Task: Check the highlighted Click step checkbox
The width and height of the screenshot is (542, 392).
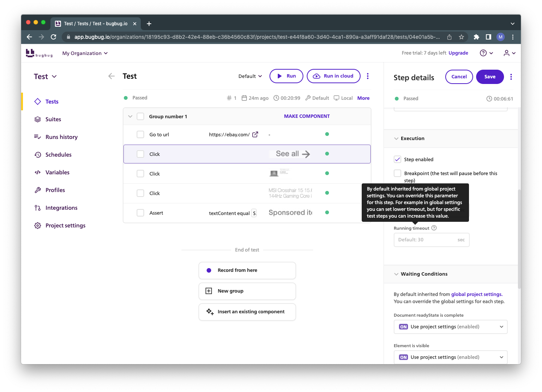Action: tap(140, 154)
